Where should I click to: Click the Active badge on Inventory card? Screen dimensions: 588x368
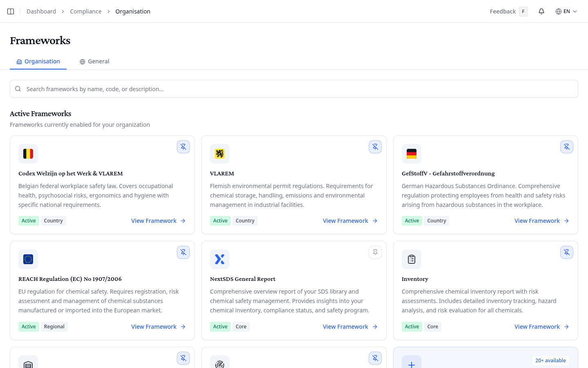coord(412,327)
